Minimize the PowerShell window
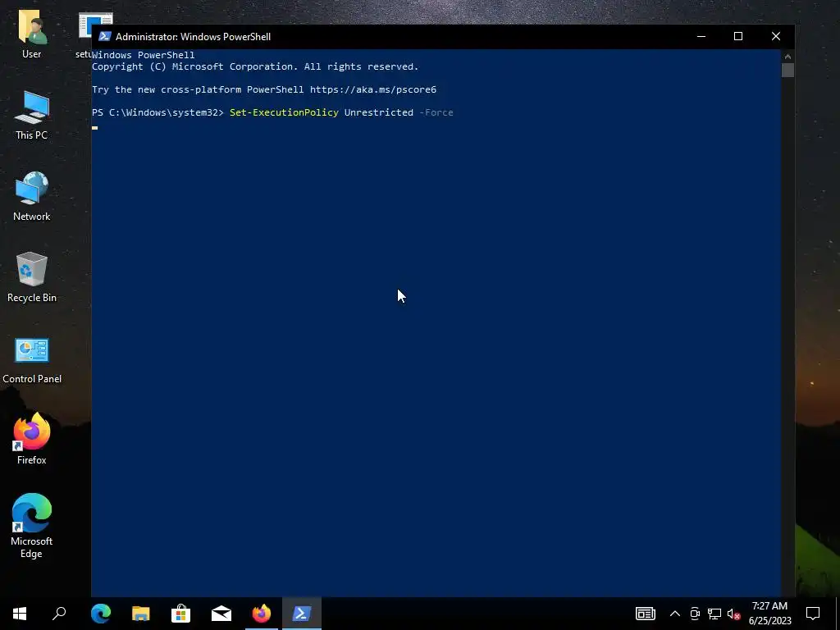The height and width of the screenshot is (630, 840). pyautogui.click(x=701, y=36)
